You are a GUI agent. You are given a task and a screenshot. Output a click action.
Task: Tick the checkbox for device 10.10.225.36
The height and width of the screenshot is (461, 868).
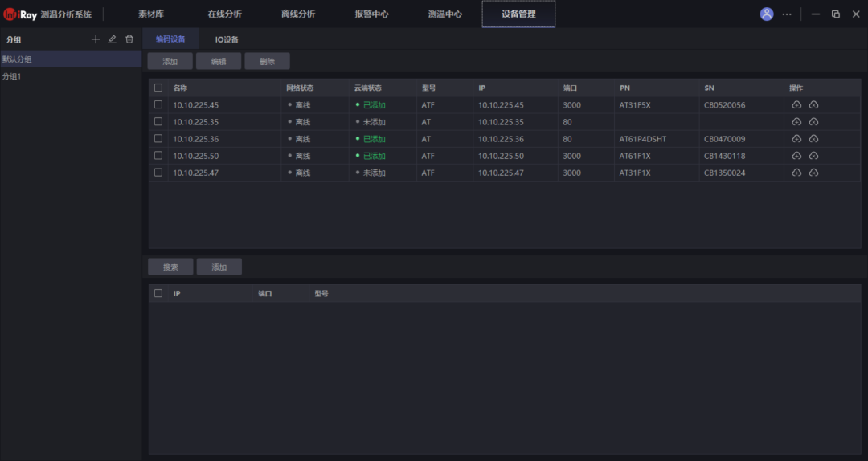(x=158, y=139)
